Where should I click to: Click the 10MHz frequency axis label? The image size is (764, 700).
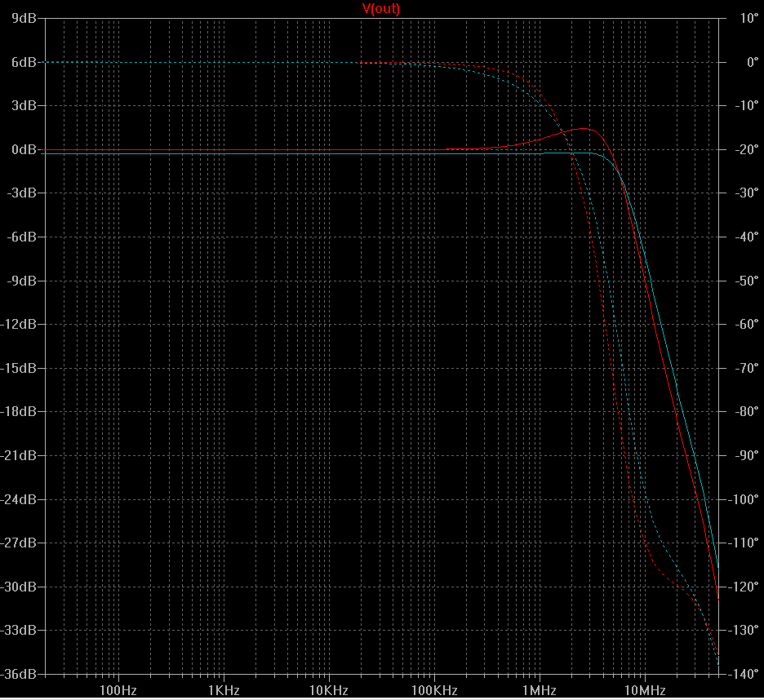pyautogui.click(x=645, y=690)
